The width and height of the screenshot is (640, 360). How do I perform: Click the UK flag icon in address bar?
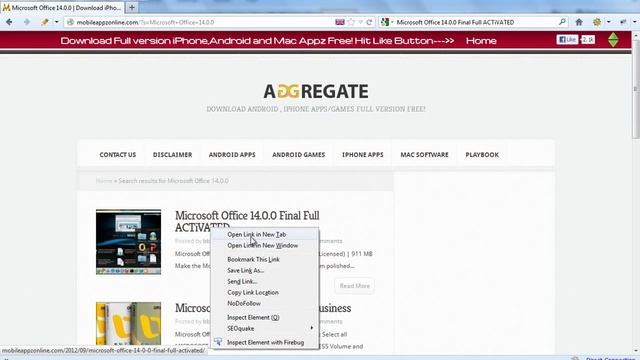[340, 22]
